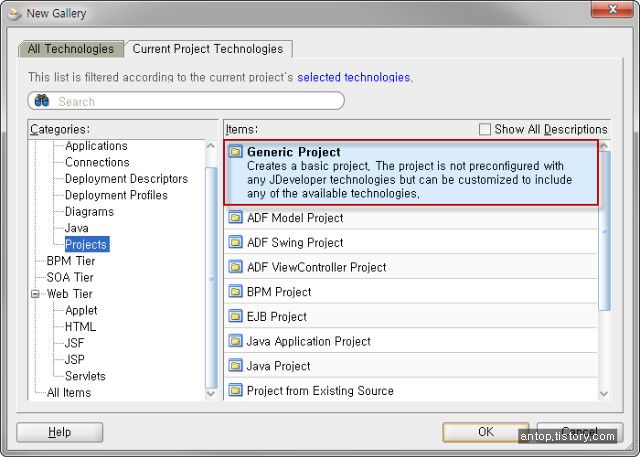
Task: Select Generic Project item title
Action: click(x=293, y=152)
